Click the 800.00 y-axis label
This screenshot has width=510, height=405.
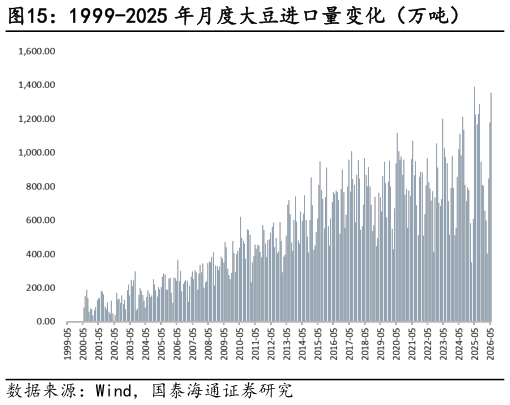[x=41, y=186]
